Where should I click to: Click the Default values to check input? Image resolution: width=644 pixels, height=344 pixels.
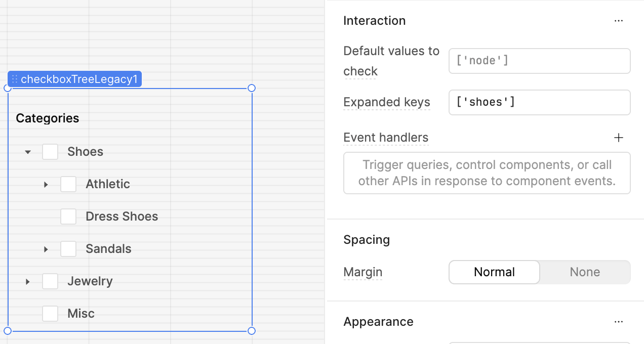pyautogui.click(x=539, y=61)
